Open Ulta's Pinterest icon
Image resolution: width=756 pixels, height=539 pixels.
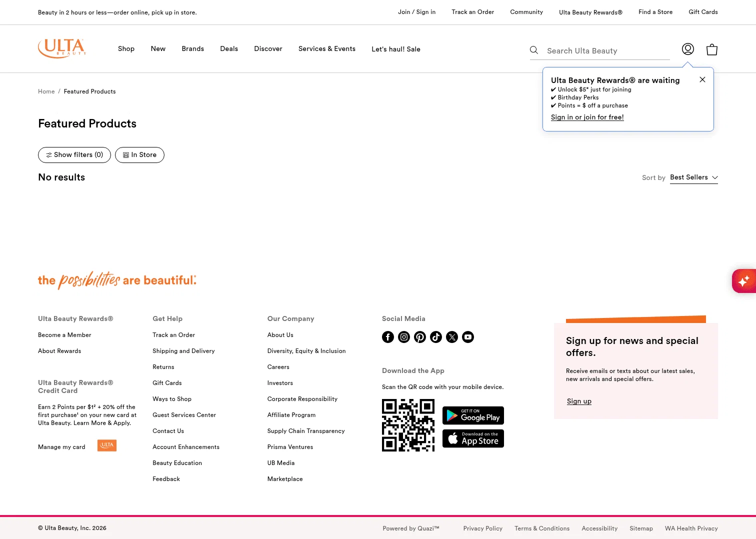click(420, 337)
